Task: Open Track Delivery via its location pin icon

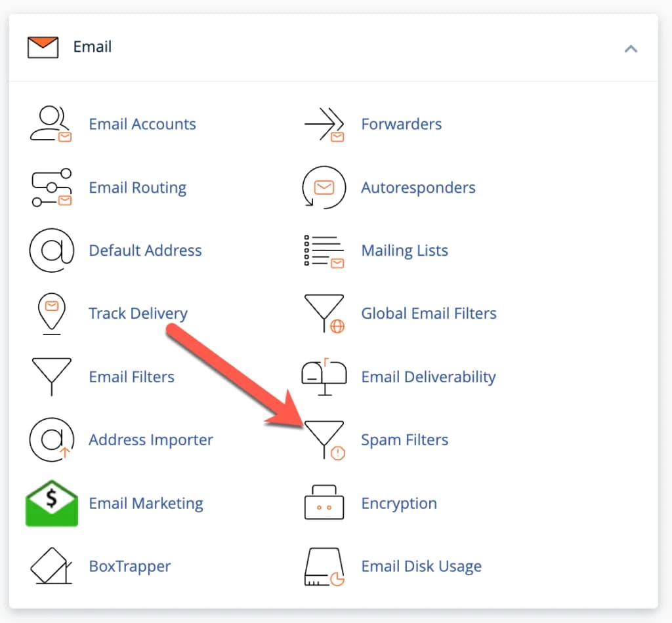Action: point(51,313)
